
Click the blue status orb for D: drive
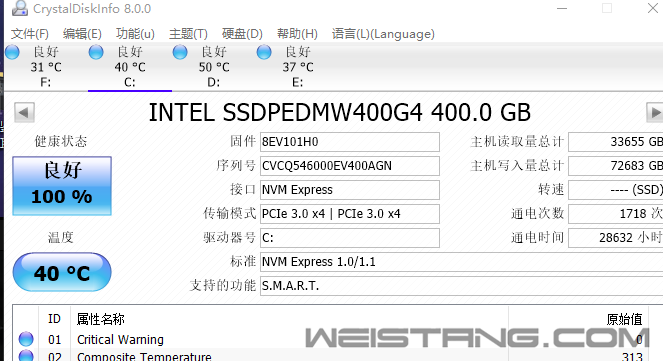(x=180, y=52)
